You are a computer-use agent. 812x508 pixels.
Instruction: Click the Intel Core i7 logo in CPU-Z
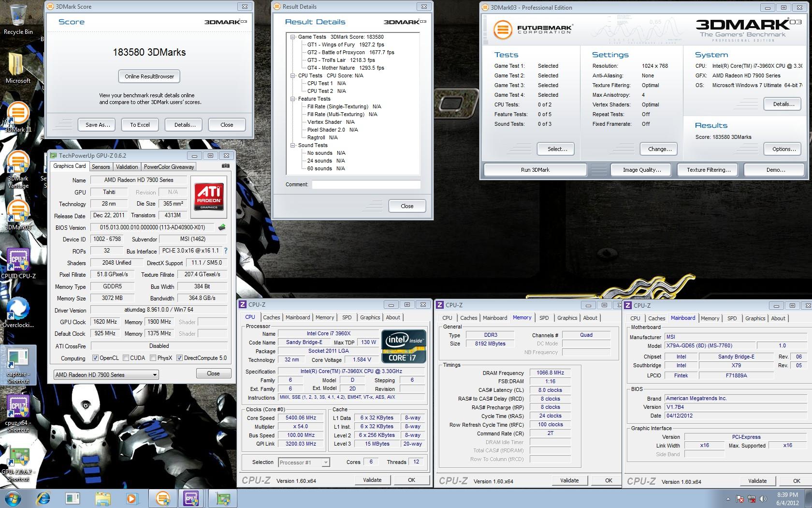[x=404, y=346]
